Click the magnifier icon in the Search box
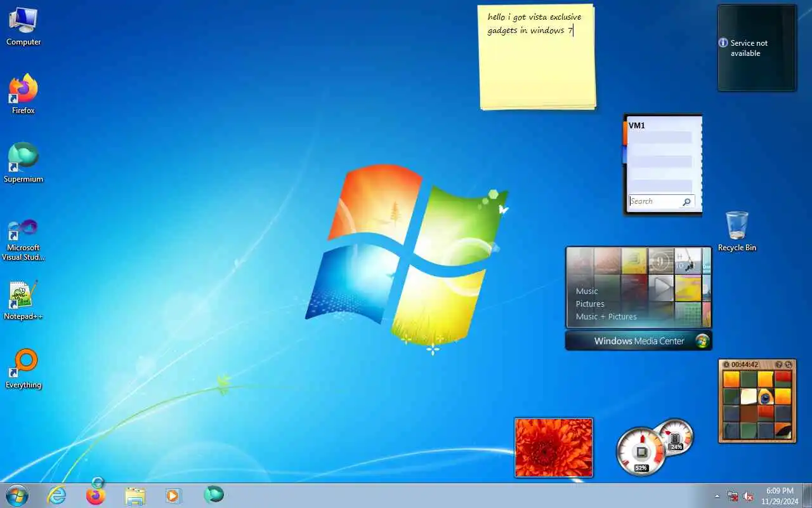Viewport: 812px width, 508px height. click(x=687, y=202)
